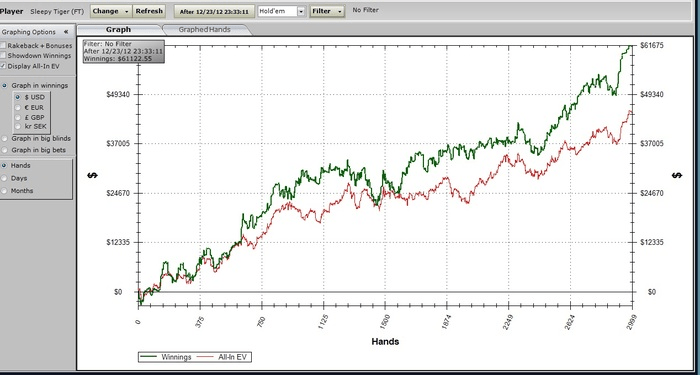Click the Hands axis title
The image size is (700, 375).
click(x=385, y=342)
